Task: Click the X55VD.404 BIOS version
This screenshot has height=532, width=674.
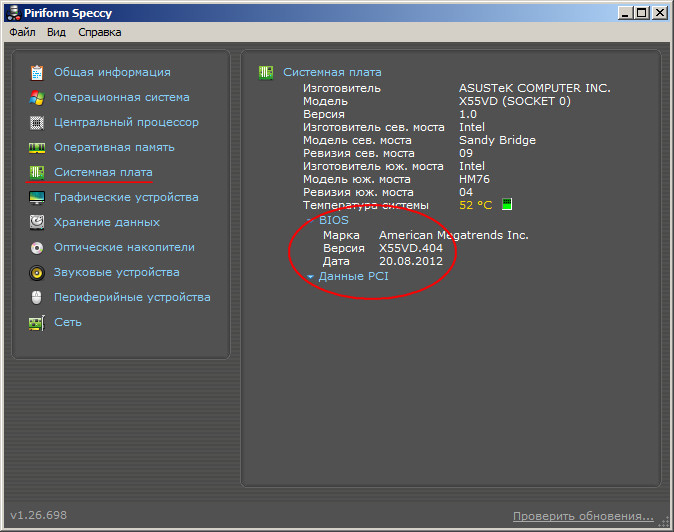Action: click(411, 248)
